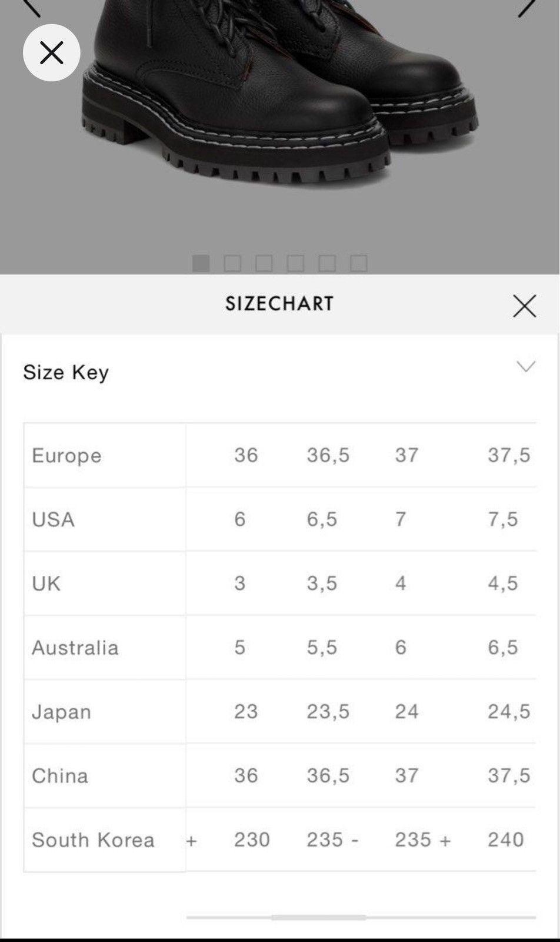Viewport: 560px width, 942px height.
Task: Click the SIZECHART header title
Action: coord(279,304)
